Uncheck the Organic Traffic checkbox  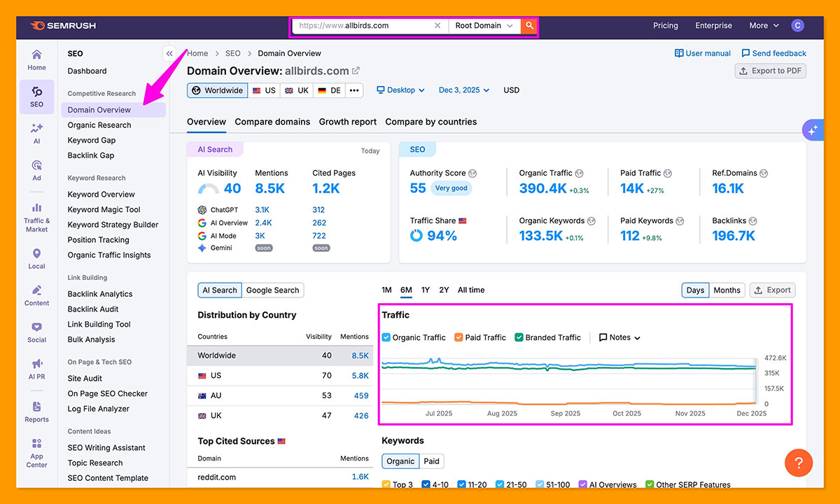pos(386,337)
